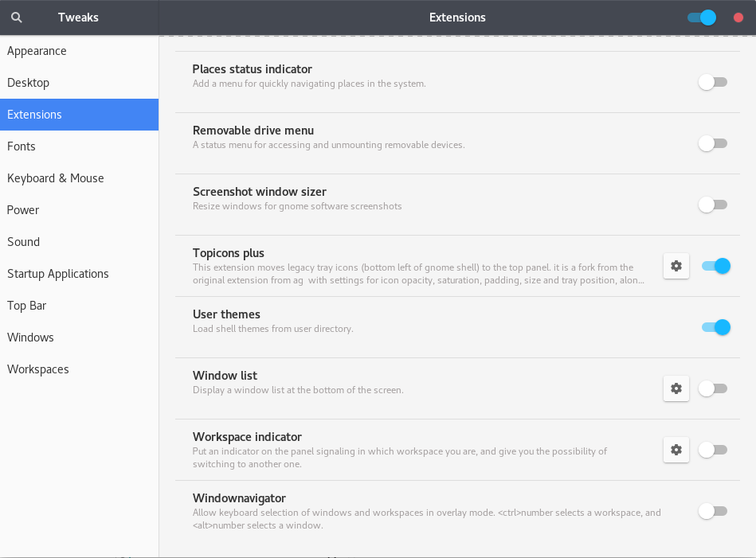
Task: Select Workspaces in the sidebar
Action: pos(38,369)
